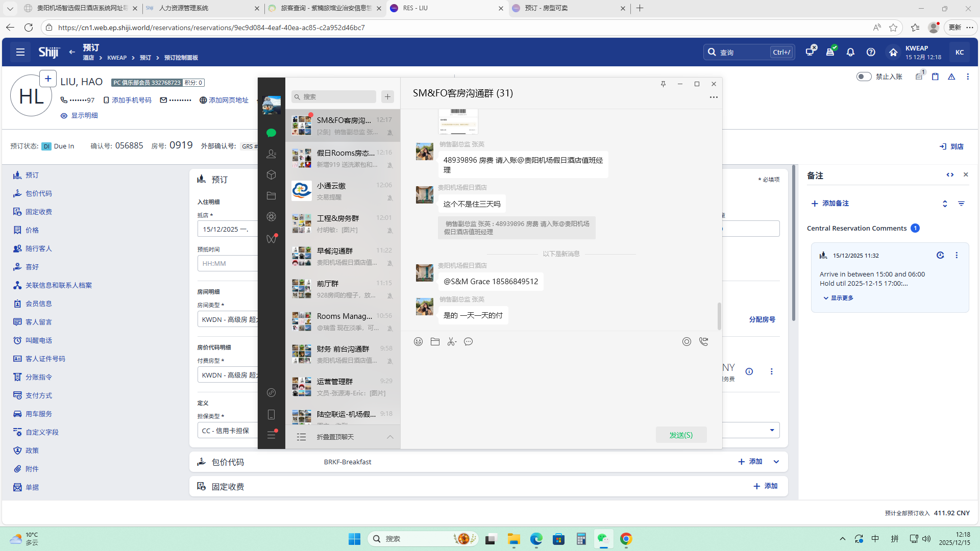This screenshot has width=980, height=551.
Task: Show guest details via 显示明细
Action: point(84,116)
